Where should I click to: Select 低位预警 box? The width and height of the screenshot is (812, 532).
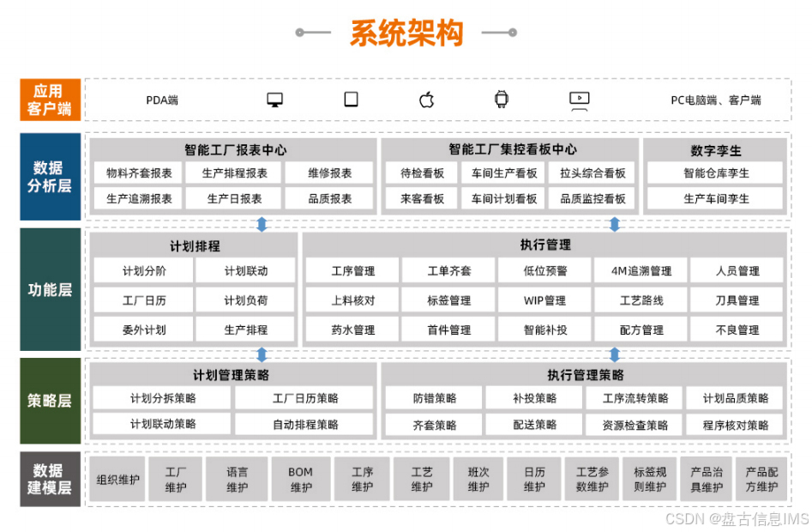point(544,271)
